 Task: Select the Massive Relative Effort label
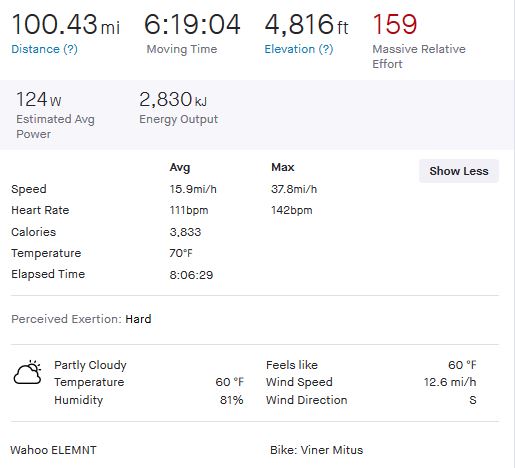pyautogui.click(x=419, y=56)
